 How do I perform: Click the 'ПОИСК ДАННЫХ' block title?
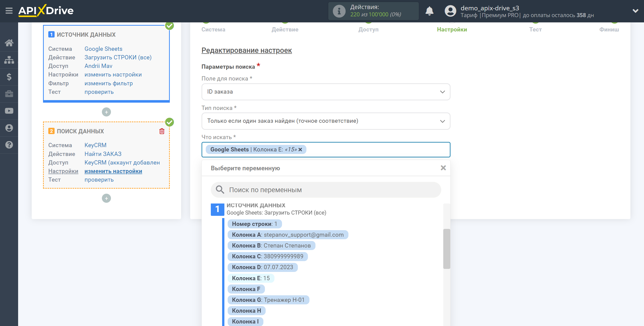(x=80, y=131)
